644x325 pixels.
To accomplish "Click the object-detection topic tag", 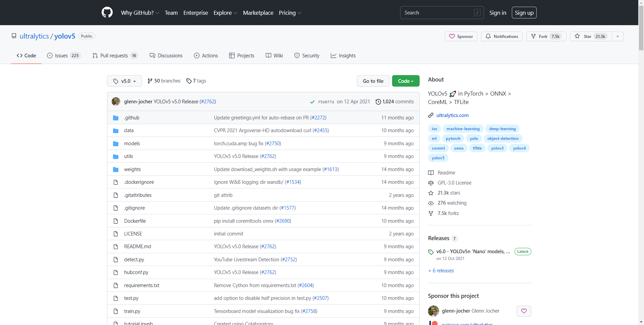I will point(503,139).
